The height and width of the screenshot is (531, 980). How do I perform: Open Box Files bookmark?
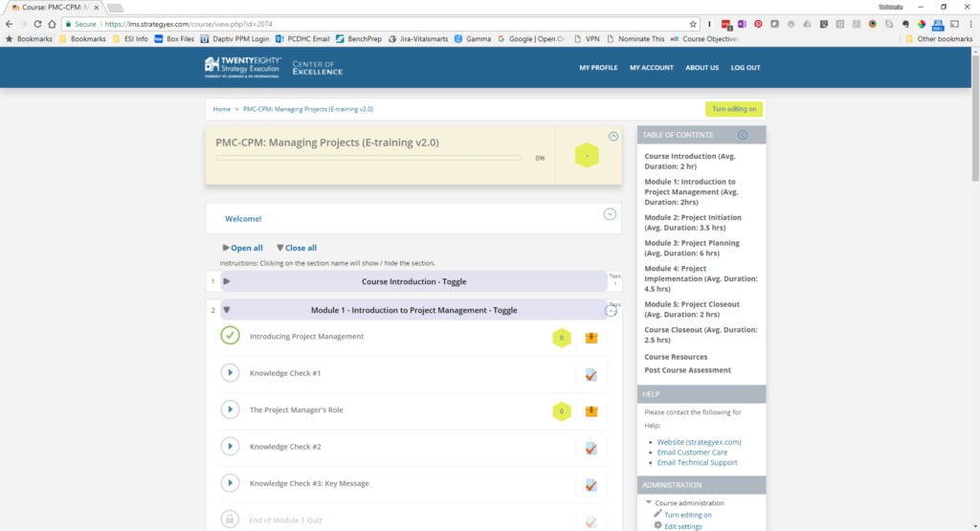[x=174, y=38]
